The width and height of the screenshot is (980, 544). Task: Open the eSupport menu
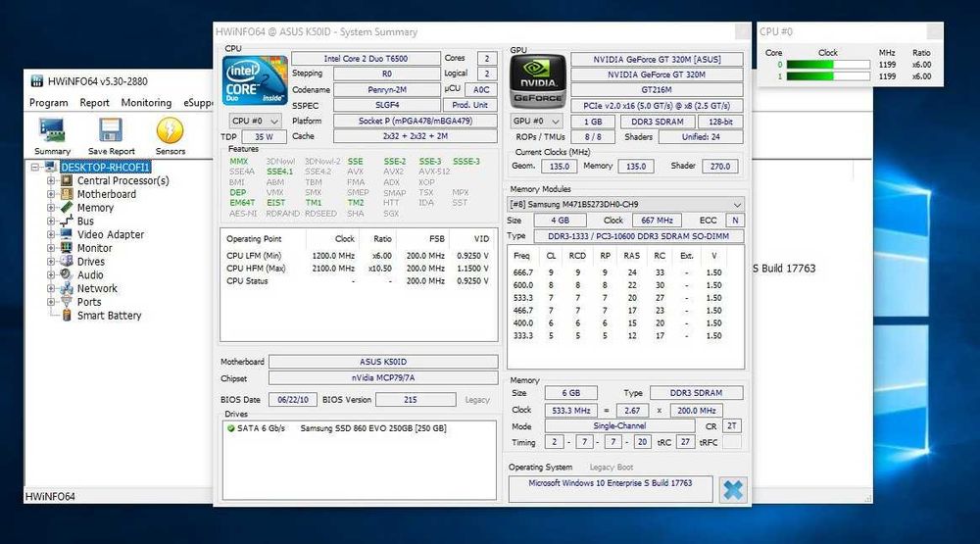tap(198, 103)
